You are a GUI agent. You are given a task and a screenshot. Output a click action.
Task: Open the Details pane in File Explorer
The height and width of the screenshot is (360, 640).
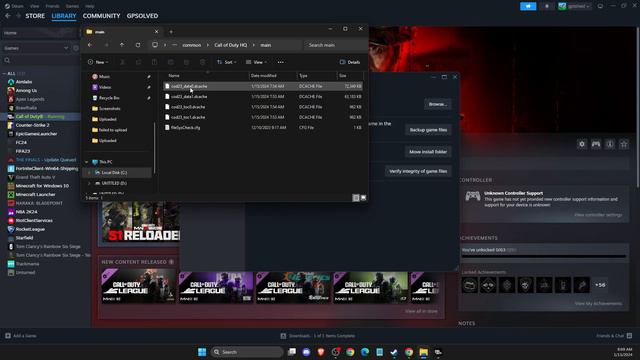click(350, 62)
